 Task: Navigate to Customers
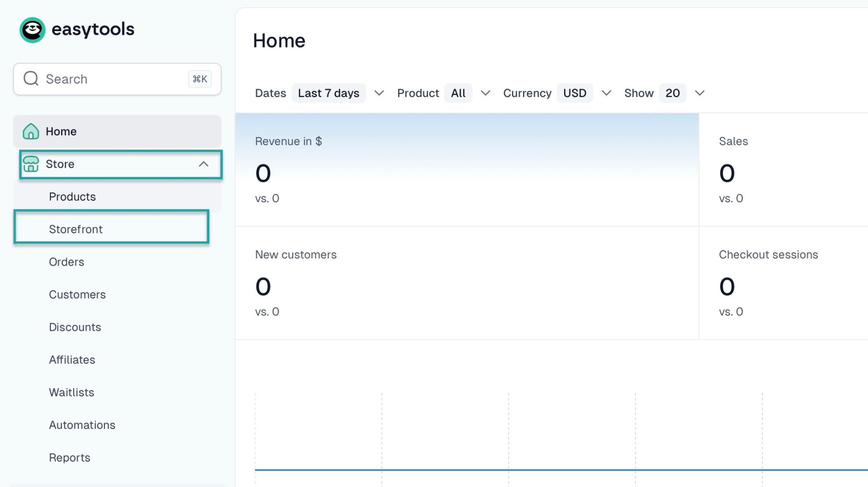point(77,295)
